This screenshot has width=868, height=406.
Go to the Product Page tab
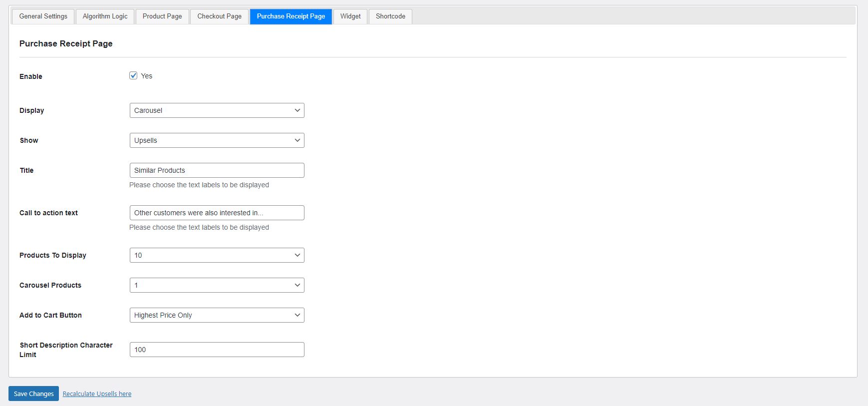[x=162, y=16]
